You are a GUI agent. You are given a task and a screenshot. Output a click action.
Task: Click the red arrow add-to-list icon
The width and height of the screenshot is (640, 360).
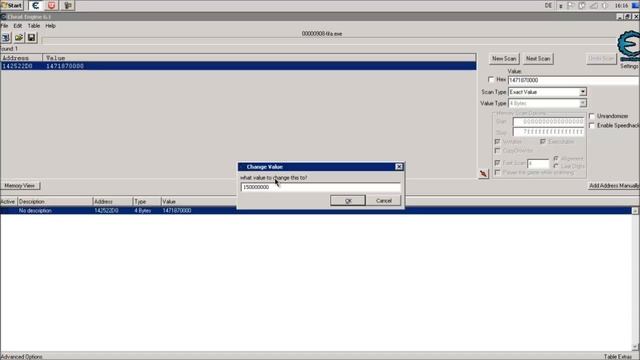click(484, 173)
